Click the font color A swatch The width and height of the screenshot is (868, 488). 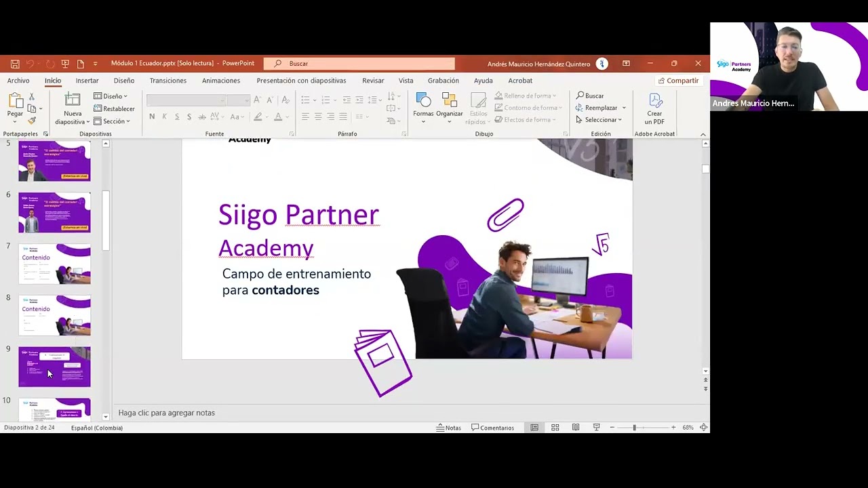point(278,117)
